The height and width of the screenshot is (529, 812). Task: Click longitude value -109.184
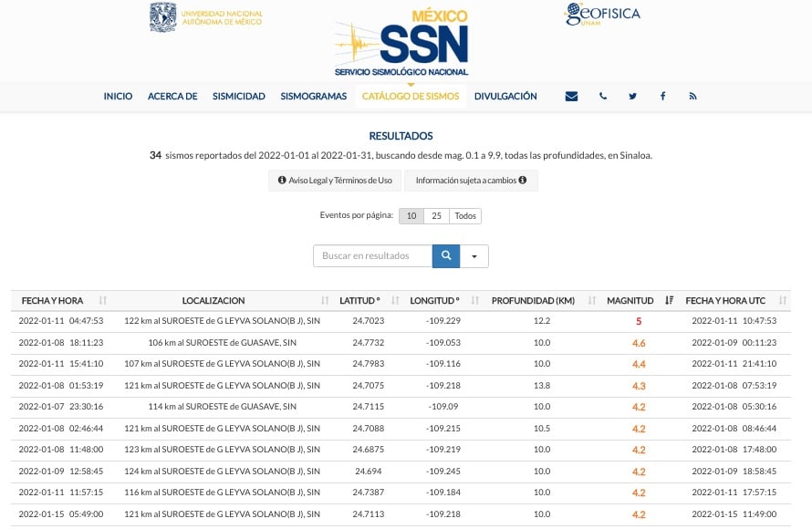(443, 493)
